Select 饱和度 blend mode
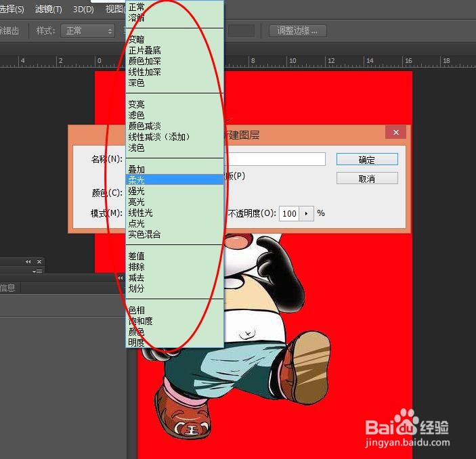The width and height of the screenshot is (476, 459). [x=175, y=321]
